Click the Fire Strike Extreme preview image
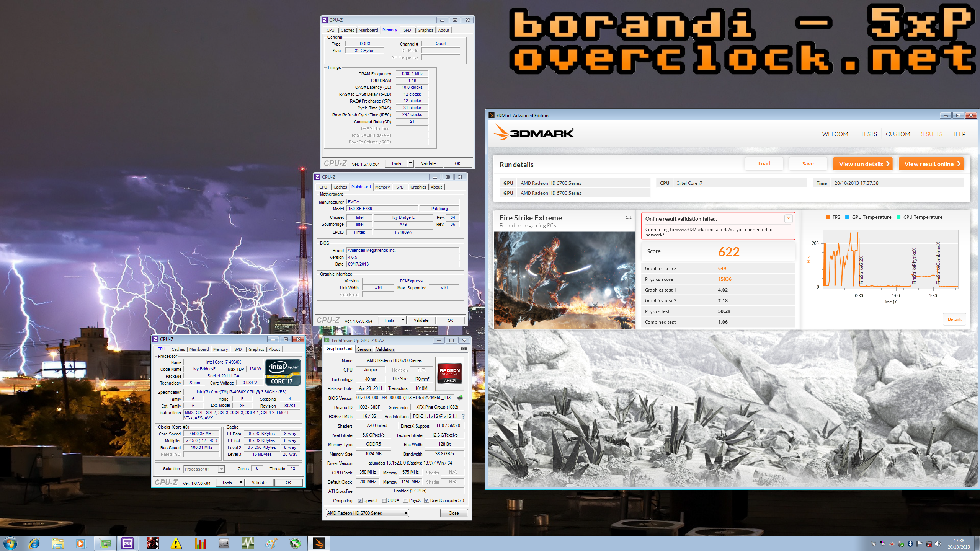Viewport: 980px width, 551px height. (x=564, y=280)
